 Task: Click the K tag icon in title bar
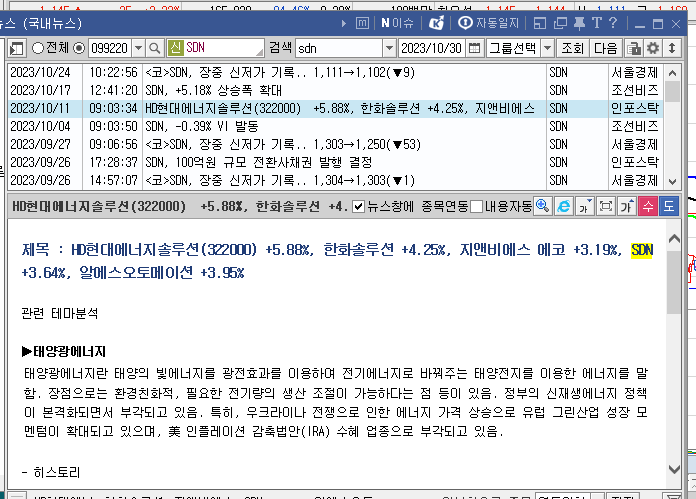point(436,23)
